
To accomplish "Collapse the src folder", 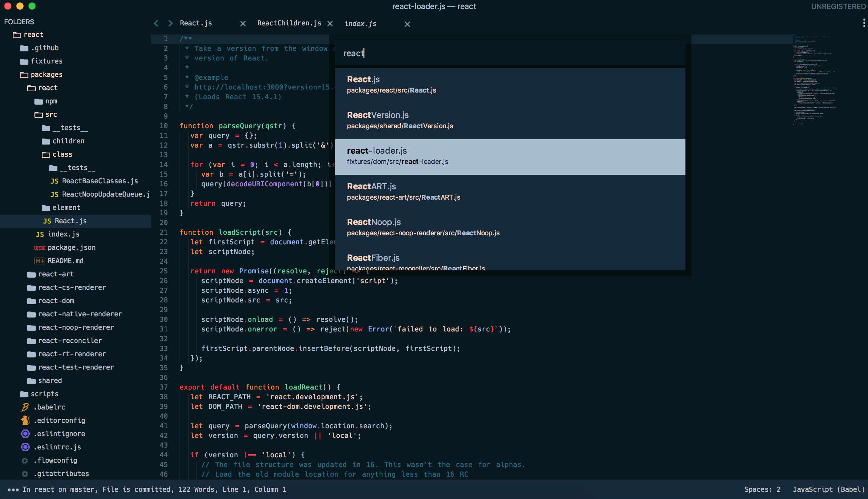I will tap(38, 115).
